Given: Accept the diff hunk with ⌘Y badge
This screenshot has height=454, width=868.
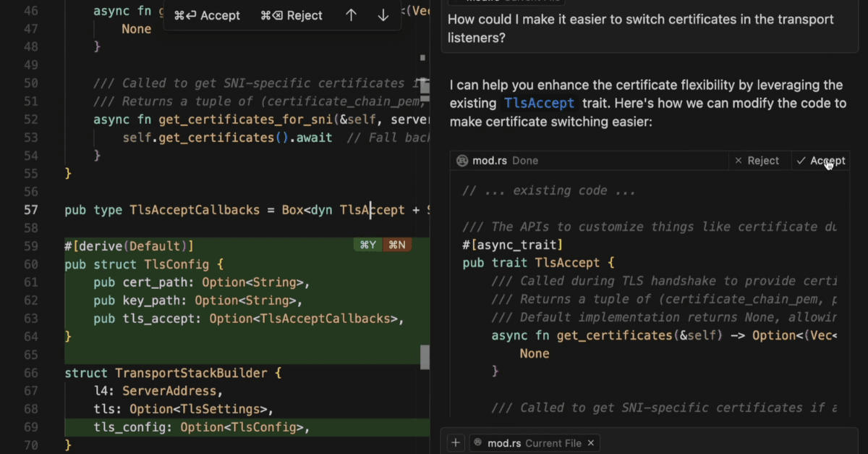Looking at the screenshot, I should pyautogui.click(x=367, y=245).
